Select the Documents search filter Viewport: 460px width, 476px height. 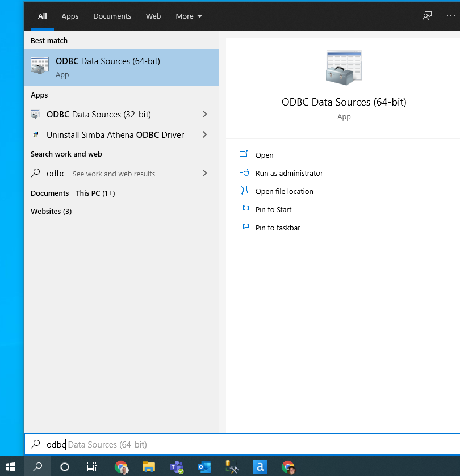112,16
